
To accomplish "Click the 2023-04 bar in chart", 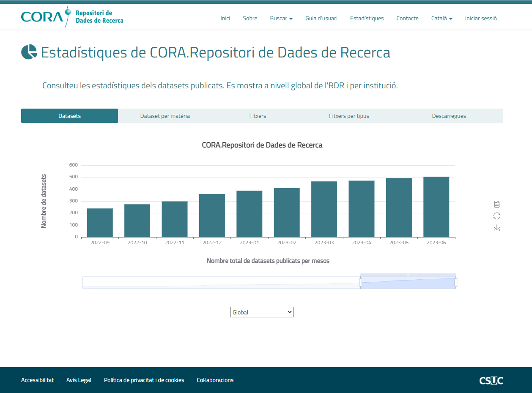I will point(362,209).
